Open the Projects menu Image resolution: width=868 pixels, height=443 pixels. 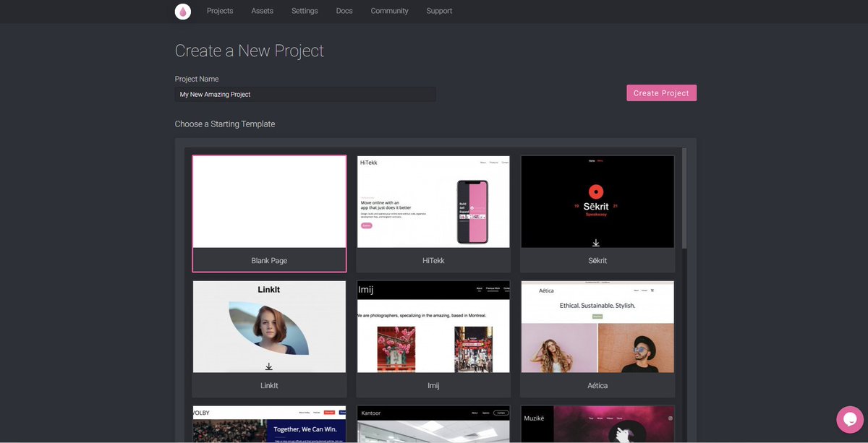click(x=220, y=11)
